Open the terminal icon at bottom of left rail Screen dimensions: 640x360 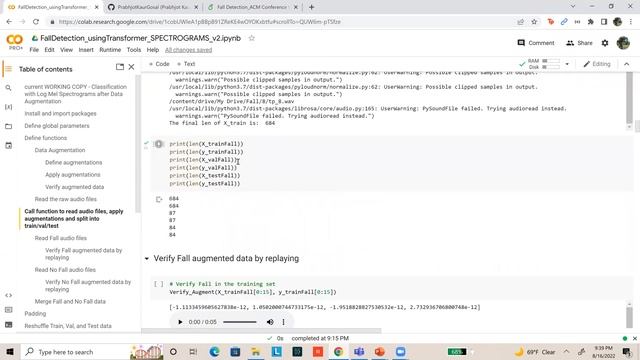[8, 324]
